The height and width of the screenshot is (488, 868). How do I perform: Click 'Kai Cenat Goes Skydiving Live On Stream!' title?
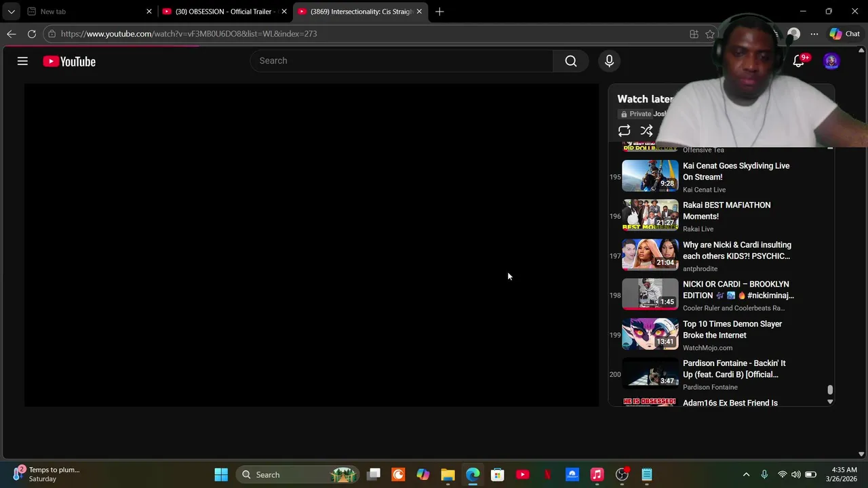[736, 171]
